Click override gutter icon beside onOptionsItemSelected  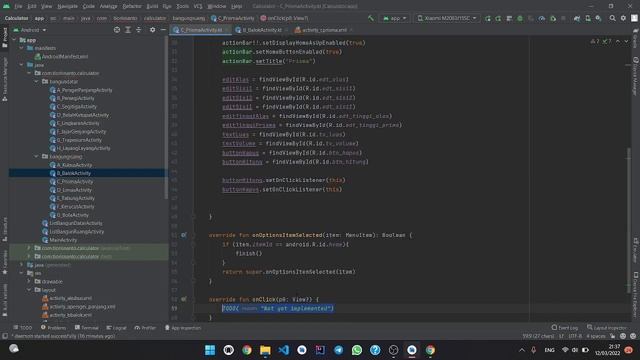click(x=184, y=235)
